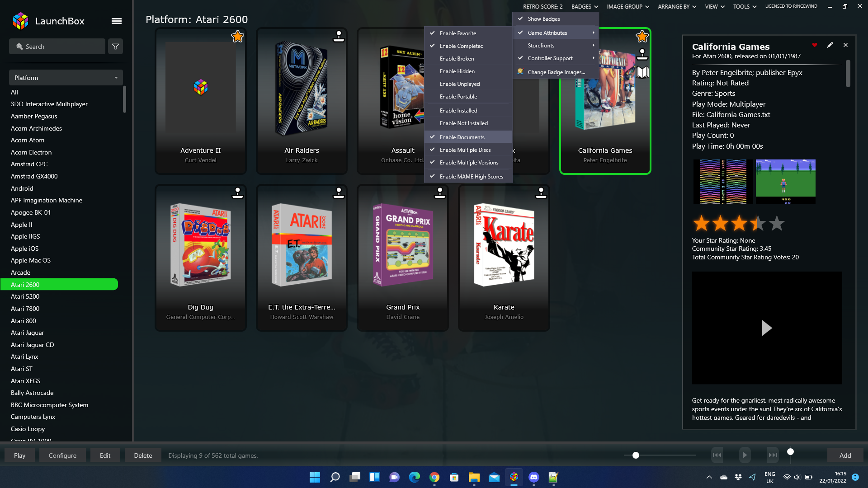The width and height of the screenshot is (868, 488).
Task: Adjust the box image size slider
Action: 636,455
